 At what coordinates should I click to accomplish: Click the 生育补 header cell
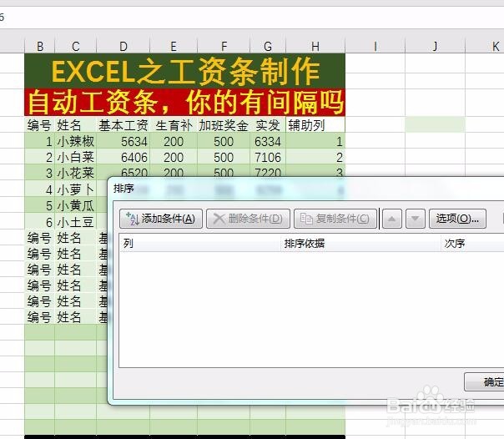[174, 125]
